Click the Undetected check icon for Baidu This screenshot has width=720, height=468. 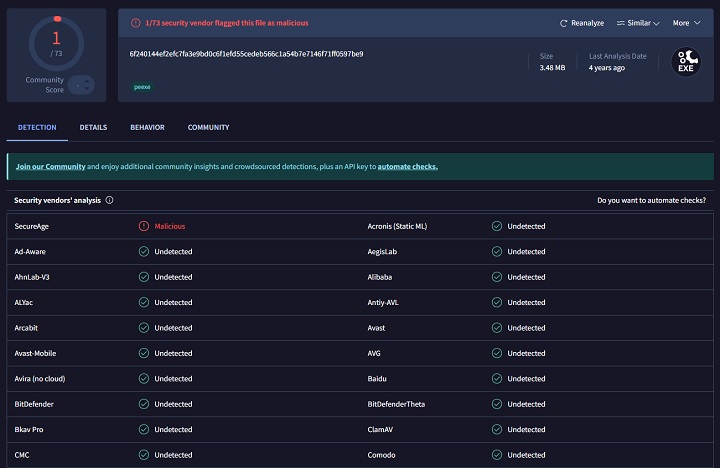pyautogui.click(x=497, y=379)
